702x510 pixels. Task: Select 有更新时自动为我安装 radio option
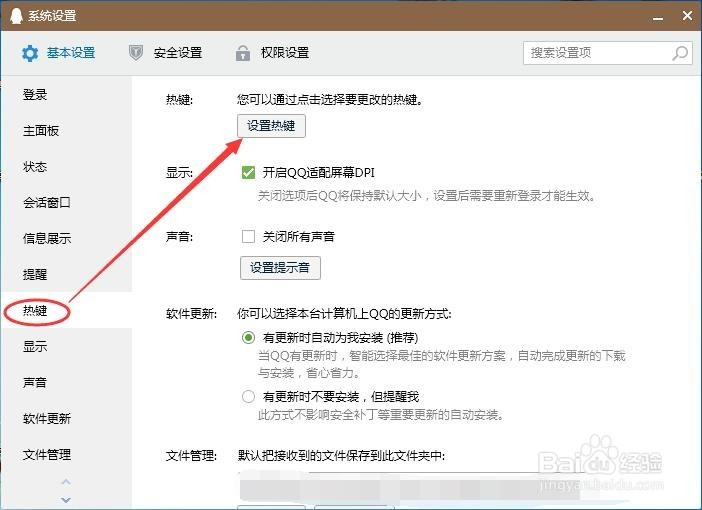(x=248, y=337)
